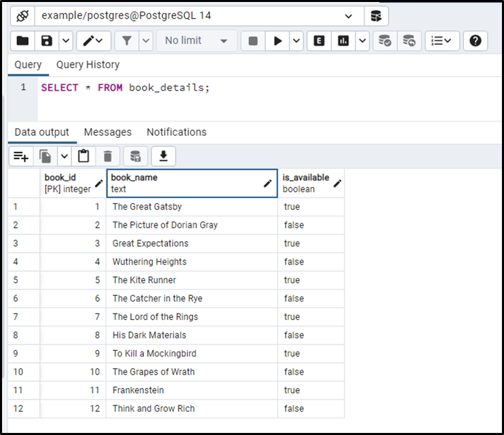Select the true value in Frankenstein's is_available cell

point(292,390)
